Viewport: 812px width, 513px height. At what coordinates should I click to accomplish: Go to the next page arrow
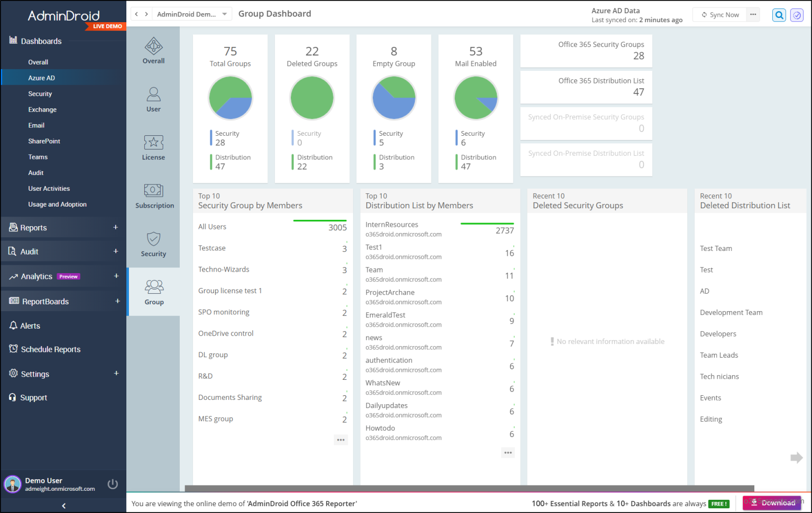[x=146, y=14]
